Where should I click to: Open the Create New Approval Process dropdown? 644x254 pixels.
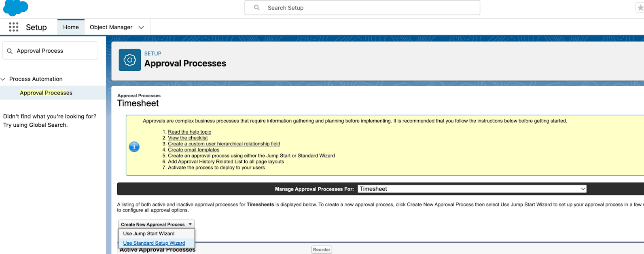coord(157,224)
